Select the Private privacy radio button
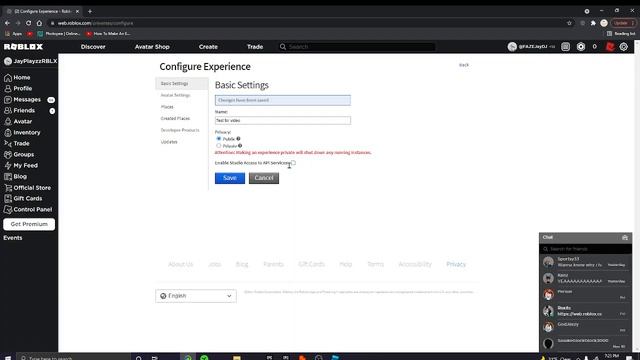The height and width of the screenshot is (360, 640). coord(219,146)
